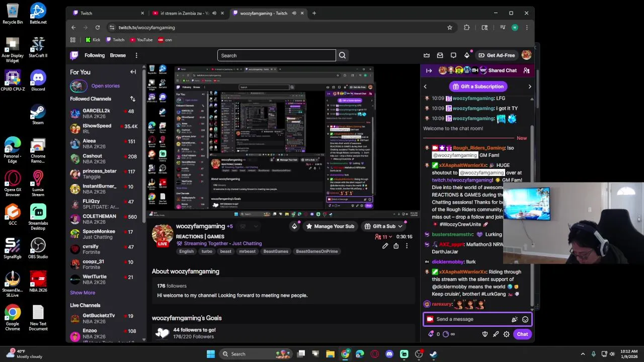Focus the Twitch Search field
The image size is (644, 362).
[276, 55]
